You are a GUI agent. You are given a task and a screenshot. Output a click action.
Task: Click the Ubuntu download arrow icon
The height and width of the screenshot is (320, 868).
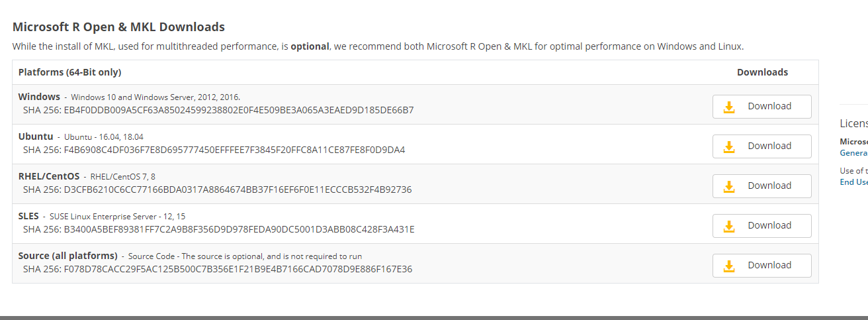coord(729,146)
